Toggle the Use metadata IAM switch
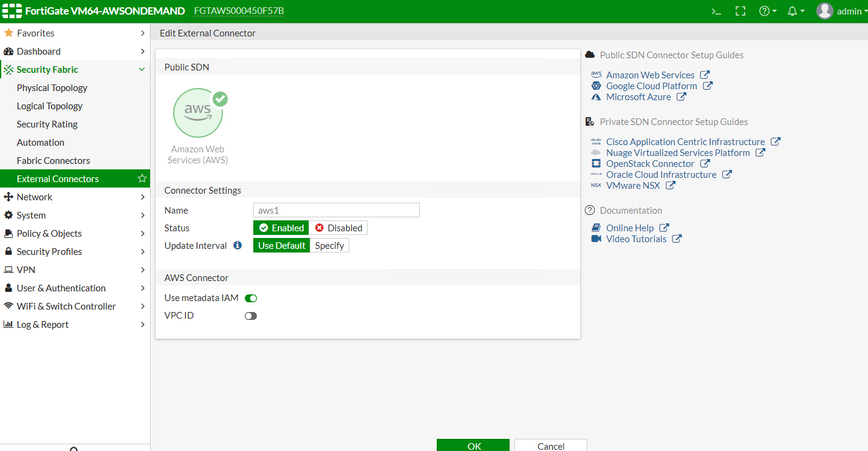 251,298
